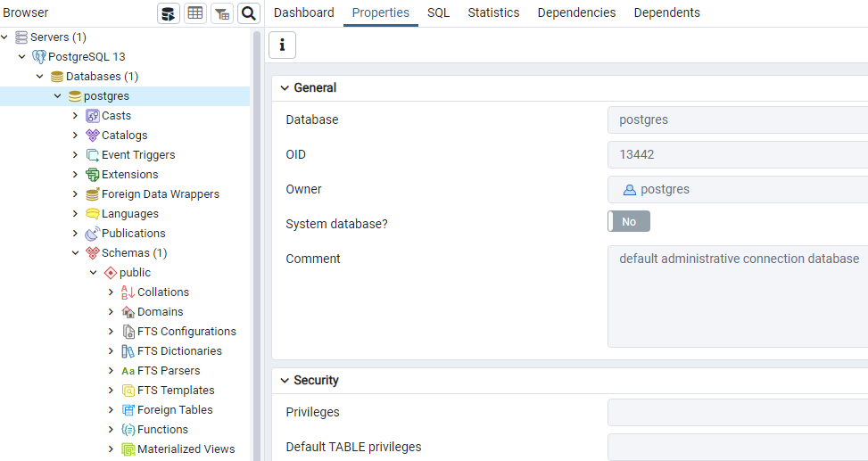Click the Servers group icon
The height and width of the screenshot is (461, 868).
[21, 37]
